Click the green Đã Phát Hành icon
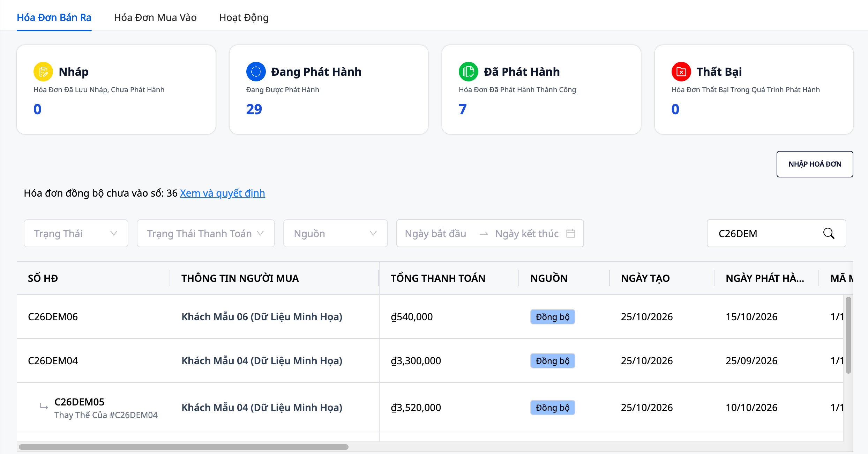Viewport: 868px width, 454px height. click(x=469, y=72)
